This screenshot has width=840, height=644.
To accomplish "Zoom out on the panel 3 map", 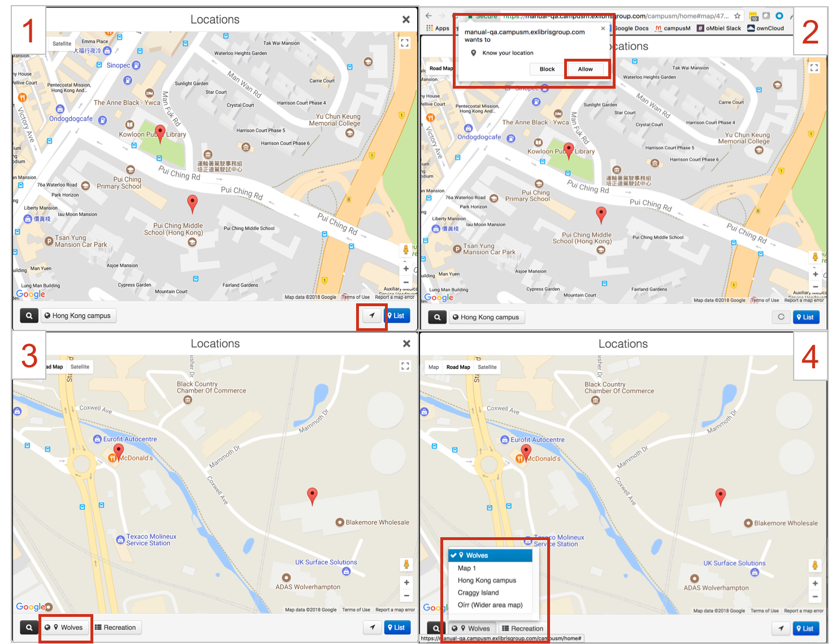I will click(406, 596).
